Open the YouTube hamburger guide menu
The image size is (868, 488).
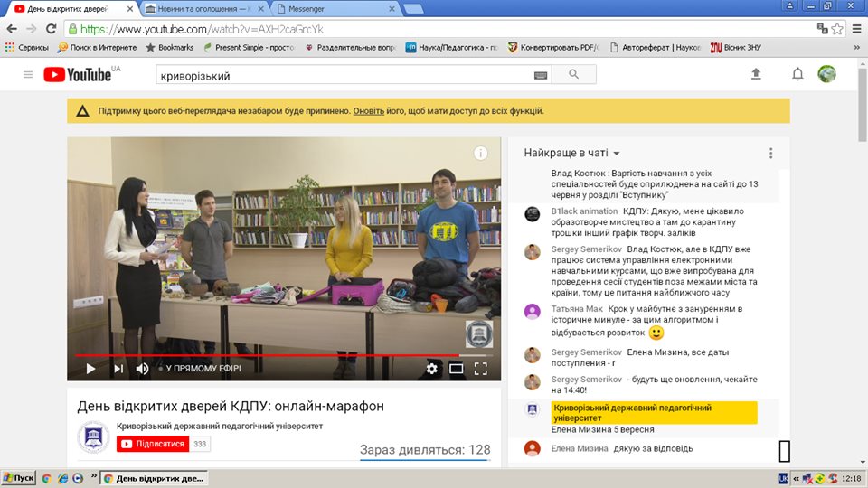coord(28,75)
